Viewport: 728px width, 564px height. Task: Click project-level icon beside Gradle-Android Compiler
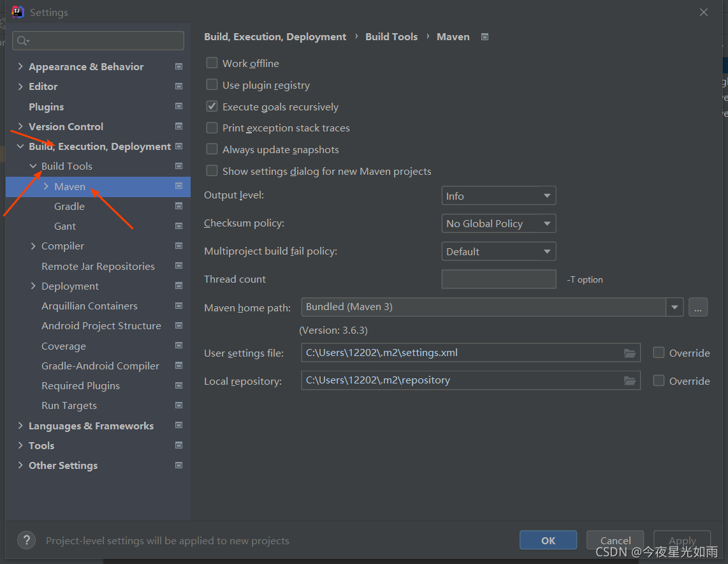178,366
